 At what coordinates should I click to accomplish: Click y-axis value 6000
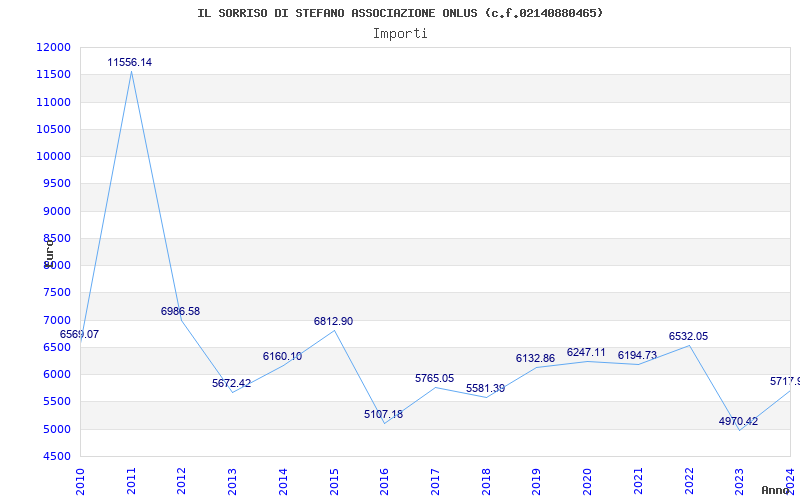(x=56, y=374)
